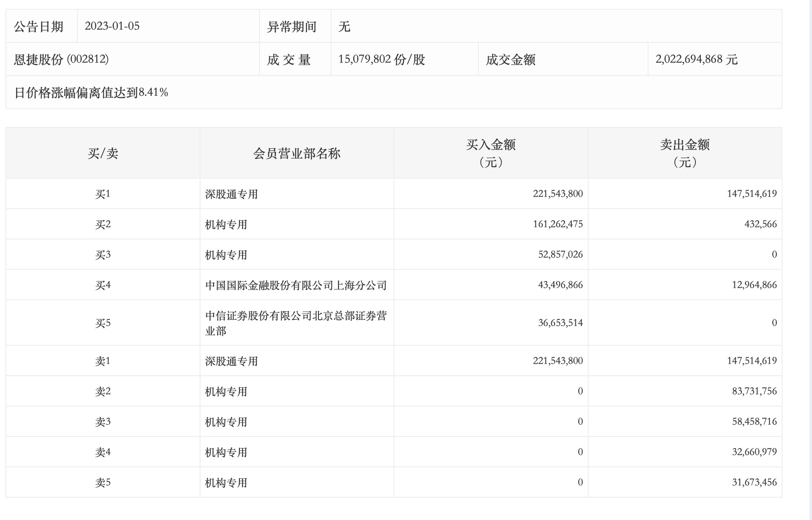Click 机构专用 in the 买3 row
812x520 pixels.
(226, 255)
